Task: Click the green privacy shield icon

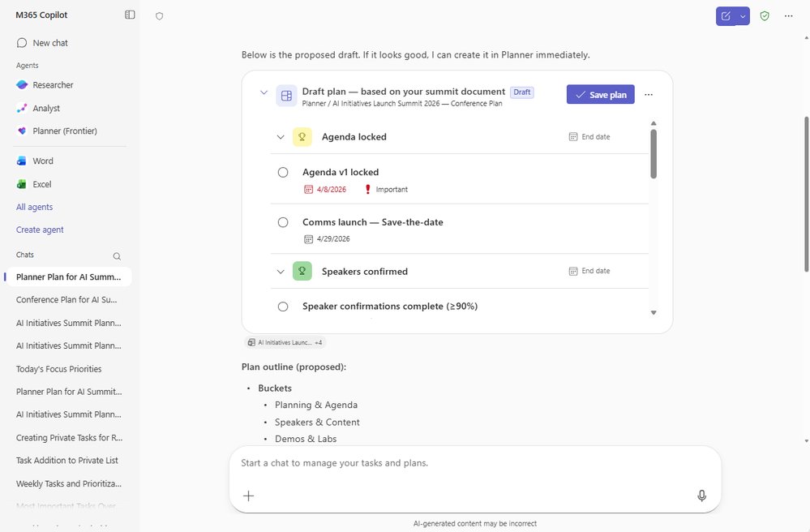Action: point(764,15)
